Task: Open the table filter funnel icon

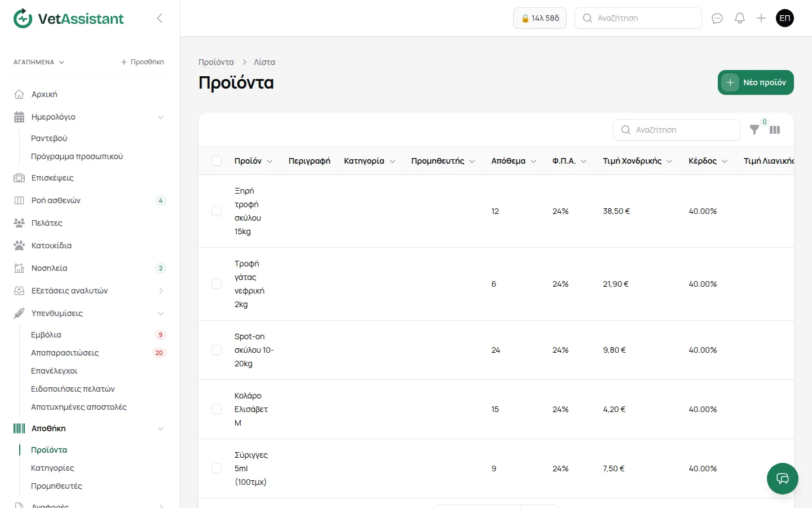Action: coord(754,130)
